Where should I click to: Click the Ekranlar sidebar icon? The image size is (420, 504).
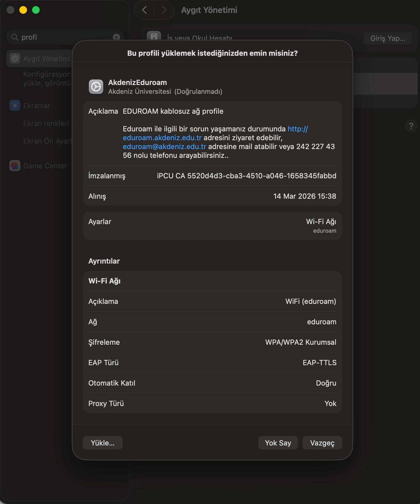point(15,105)
